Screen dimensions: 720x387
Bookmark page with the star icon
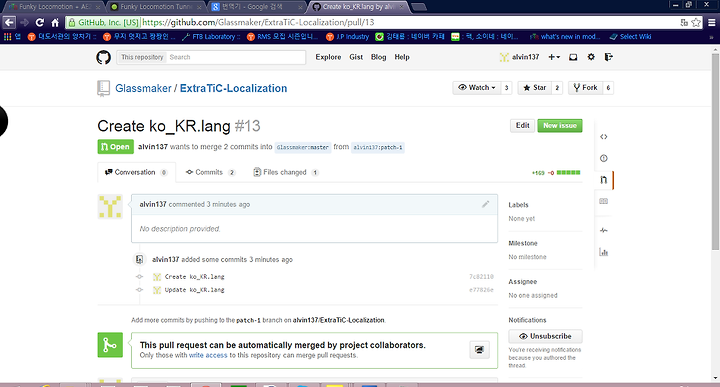(x=696, y=22)
